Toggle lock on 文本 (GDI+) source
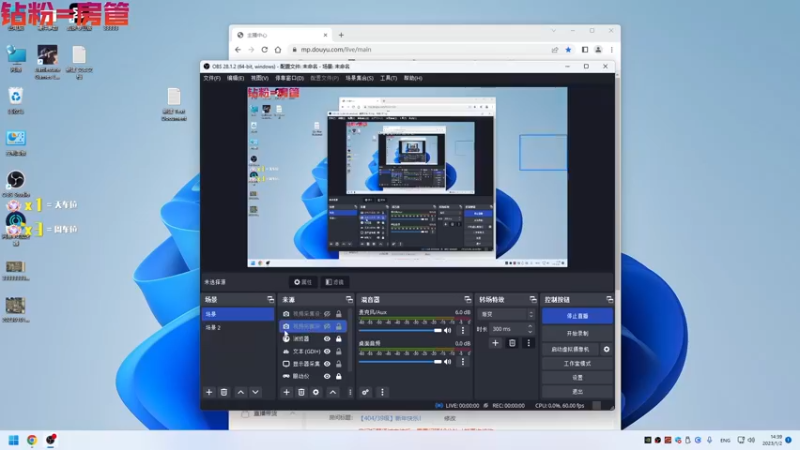 (x=338, y=351)
